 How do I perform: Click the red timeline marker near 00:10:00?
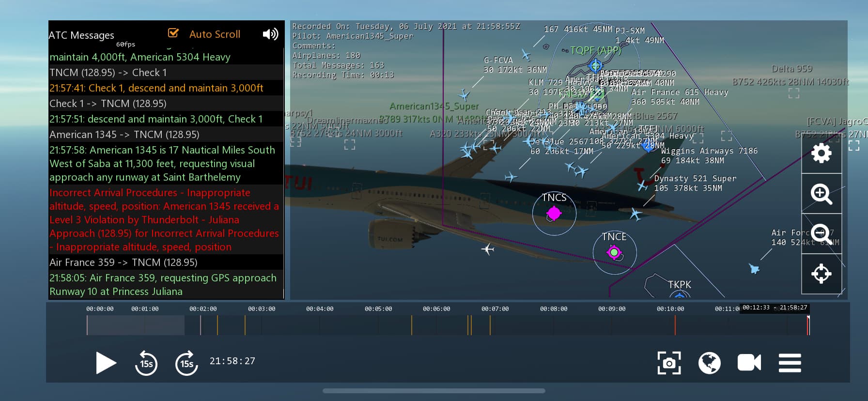pyautogui.click(x=675, y=325)
